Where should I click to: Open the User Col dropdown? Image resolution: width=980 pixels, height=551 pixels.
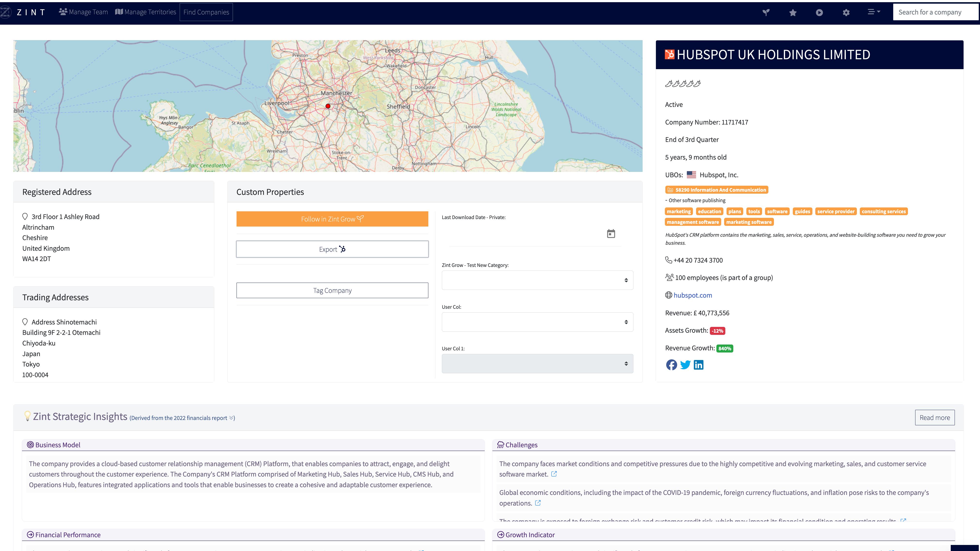(537, 322)
